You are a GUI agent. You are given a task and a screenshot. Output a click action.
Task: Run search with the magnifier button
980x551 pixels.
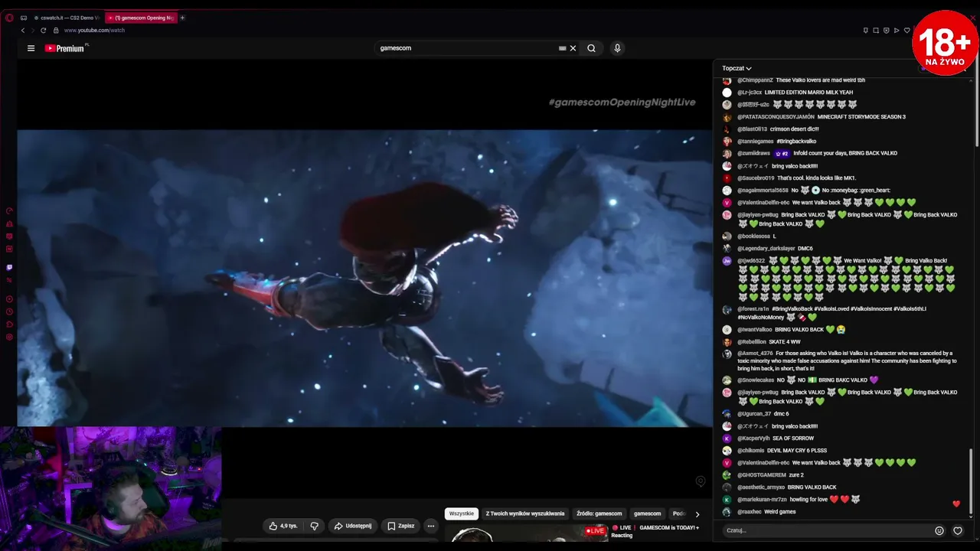pos(591,48)
